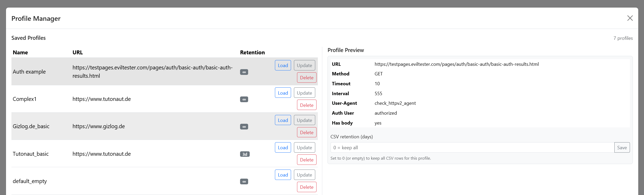Focus the CSV retention days input field
644x195 pixels.
472,147
